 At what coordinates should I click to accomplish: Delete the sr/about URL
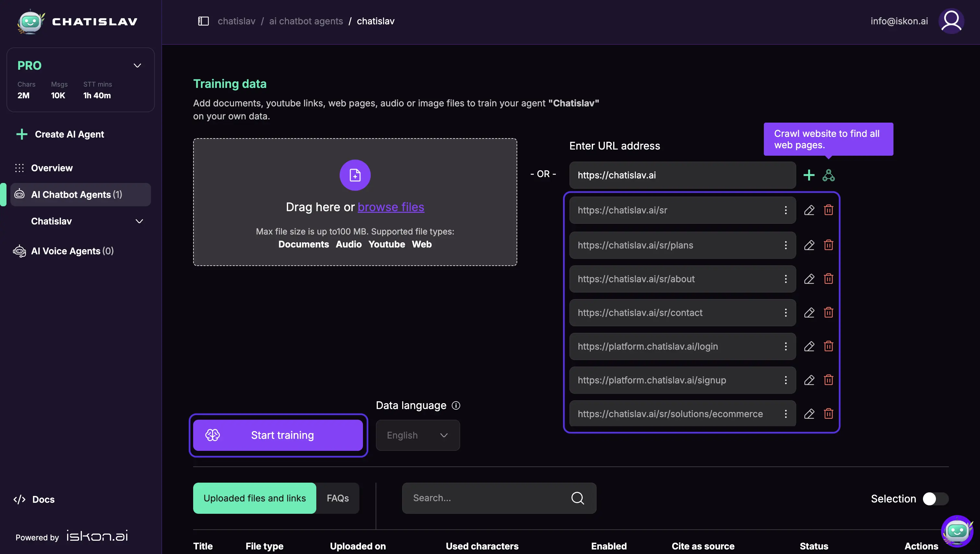(829, 279)
